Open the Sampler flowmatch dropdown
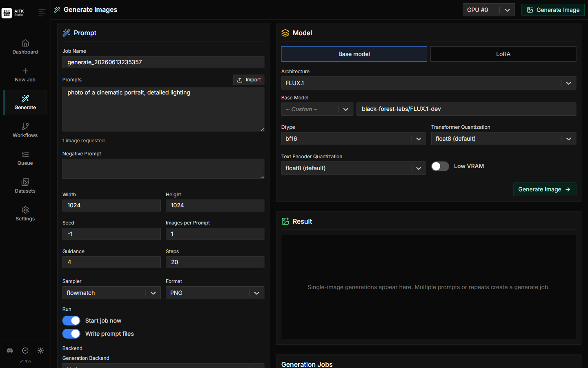 [111, 293]
